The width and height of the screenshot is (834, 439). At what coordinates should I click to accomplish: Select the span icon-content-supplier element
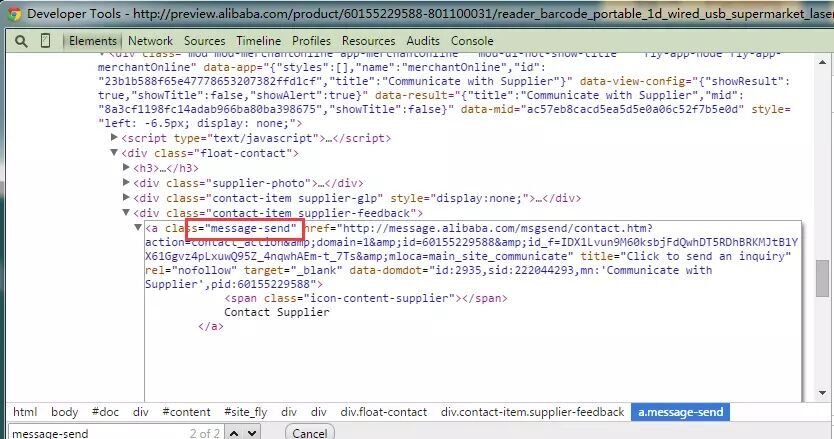[365, 298]
